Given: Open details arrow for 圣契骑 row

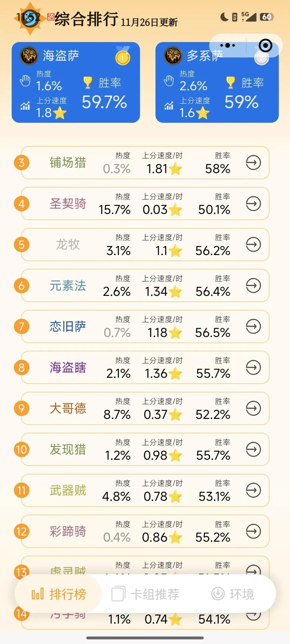Looking at the screenshot, I should 253,204.
